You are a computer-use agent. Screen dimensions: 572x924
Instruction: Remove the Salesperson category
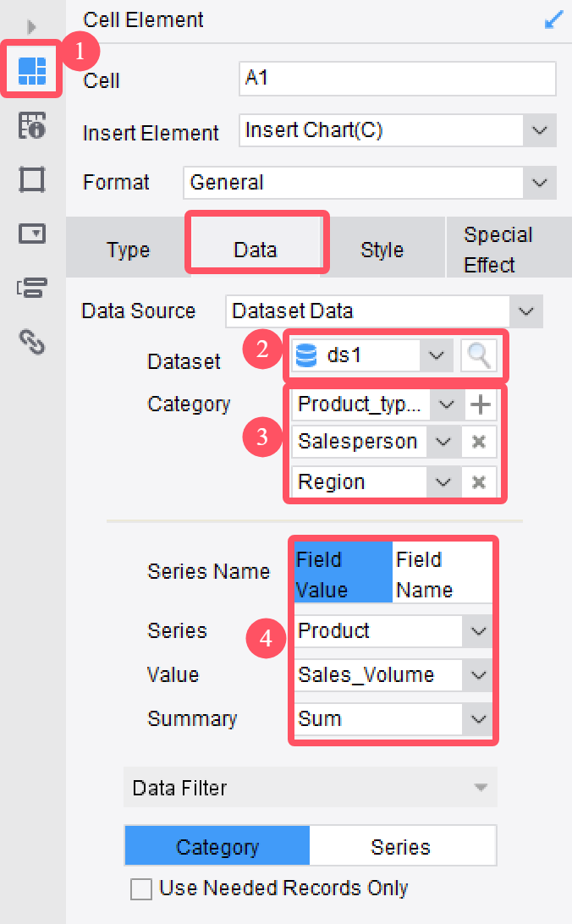click(x=479, y=442)
